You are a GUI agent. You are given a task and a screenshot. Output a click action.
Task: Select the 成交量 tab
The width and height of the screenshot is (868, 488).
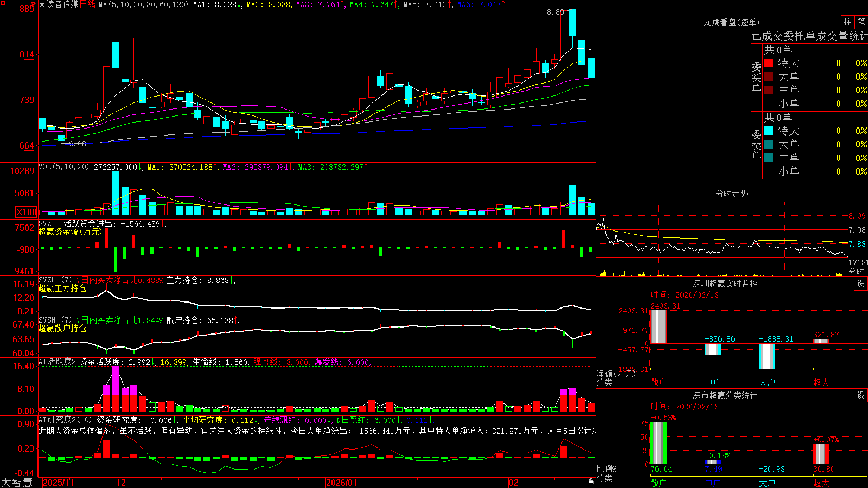[x=833, y=36]
